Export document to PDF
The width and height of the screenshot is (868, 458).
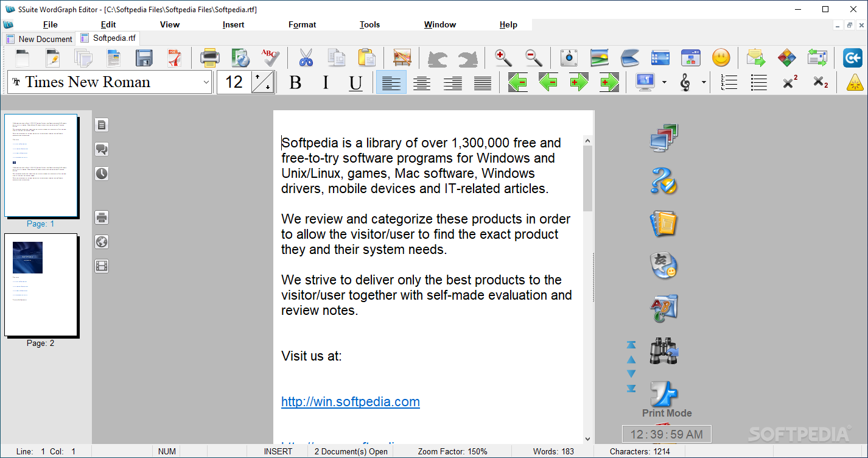coord(175,58)
